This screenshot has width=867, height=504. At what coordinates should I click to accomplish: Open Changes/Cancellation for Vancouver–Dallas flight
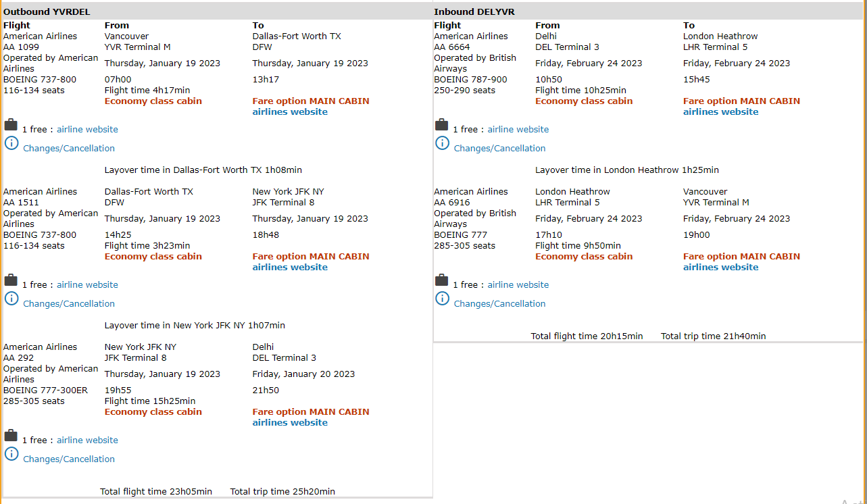69,149
